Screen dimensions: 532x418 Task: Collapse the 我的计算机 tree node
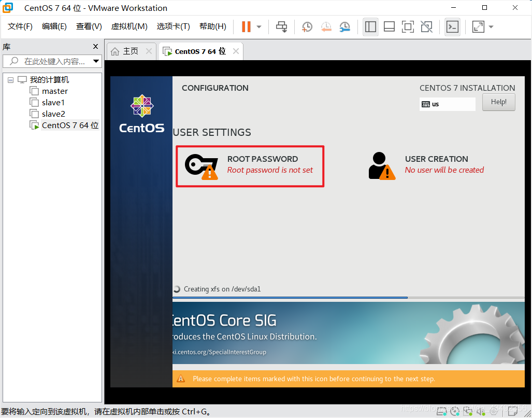tap(10, 80)
